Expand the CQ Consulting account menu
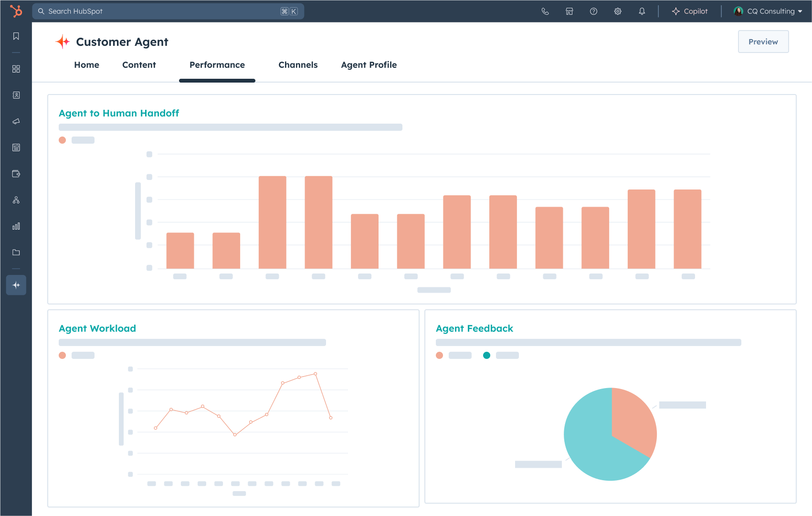This screenshot has height=516, width=812. click(768, 11)
